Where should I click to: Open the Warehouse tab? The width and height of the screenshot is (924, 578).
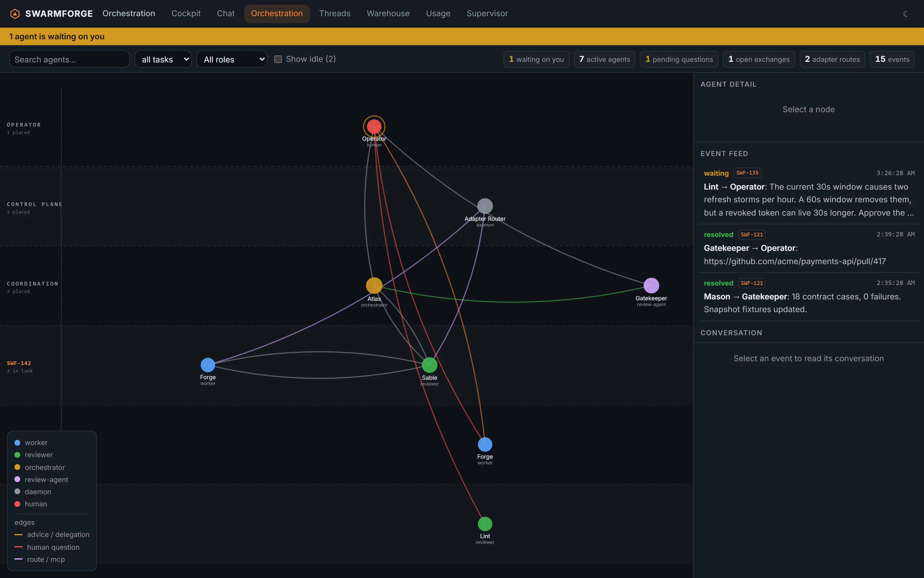(388, 13)
